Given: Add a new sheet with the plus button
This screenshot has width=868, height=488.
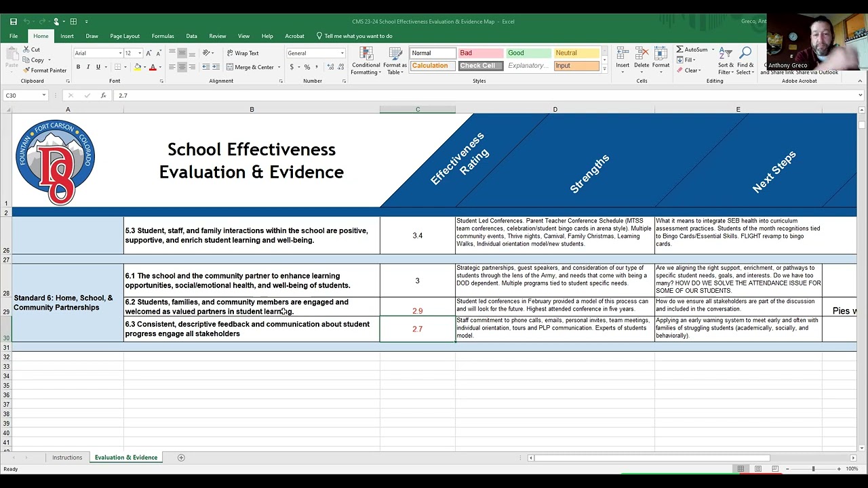Looking at the screenshot, I should click(181, 457).
